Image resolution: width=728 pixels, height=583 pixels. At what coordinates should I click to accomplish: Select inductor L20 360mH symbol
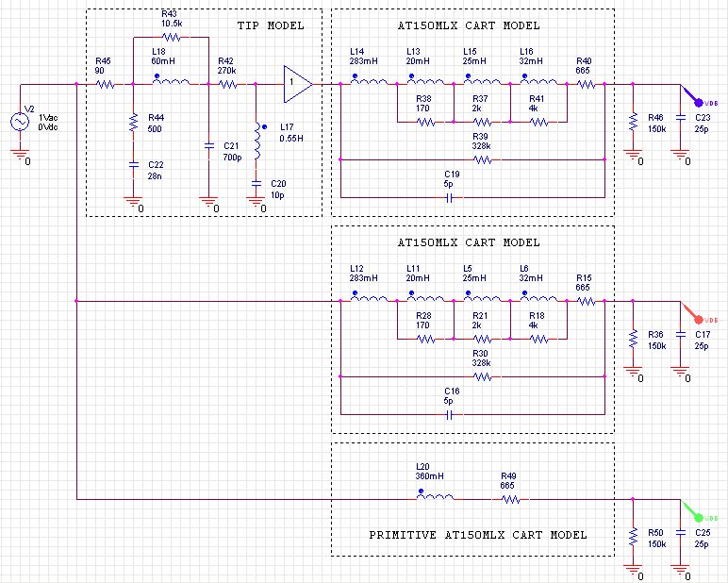tap(435, 495)
